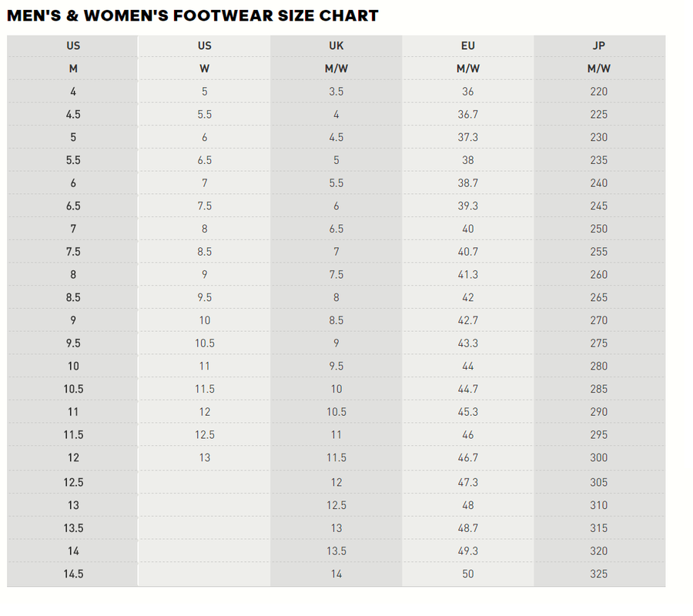Click EU size 40.7 cell
693x616 pixels.
coord(468,252)
